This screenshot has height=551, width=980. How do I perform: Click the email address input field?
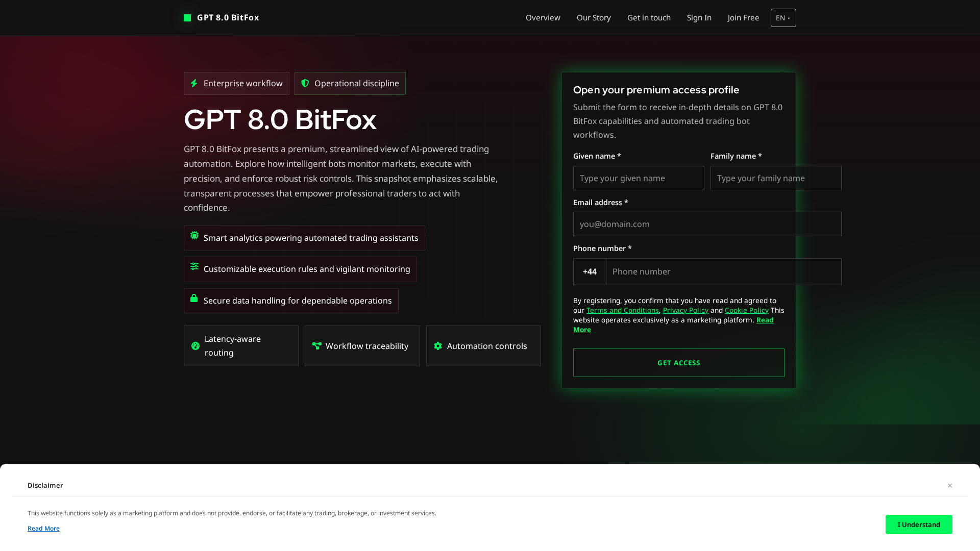[x=707, y=224]
